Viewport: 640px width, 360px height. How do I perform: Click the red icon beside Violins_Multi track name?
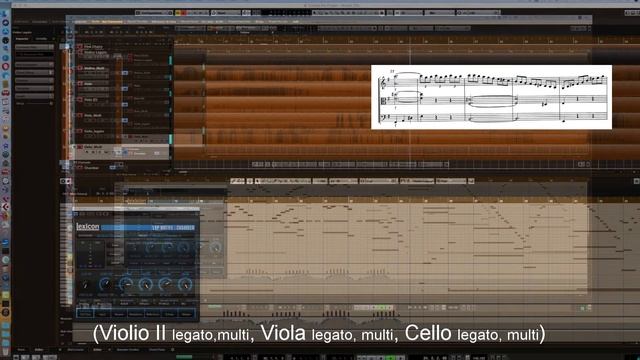click(80, 68)
